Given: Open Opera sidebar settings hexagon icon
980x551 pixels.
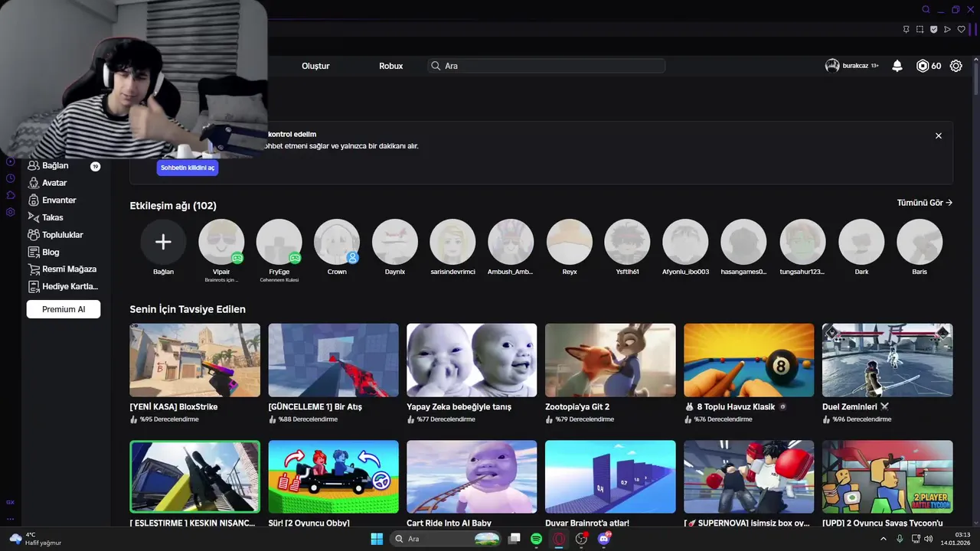Looking at the screenshot, I should 10,212.
